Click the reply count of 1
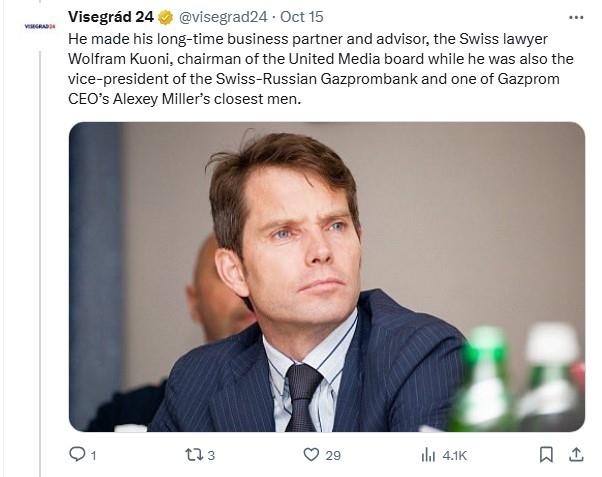 tap(93, 455)
